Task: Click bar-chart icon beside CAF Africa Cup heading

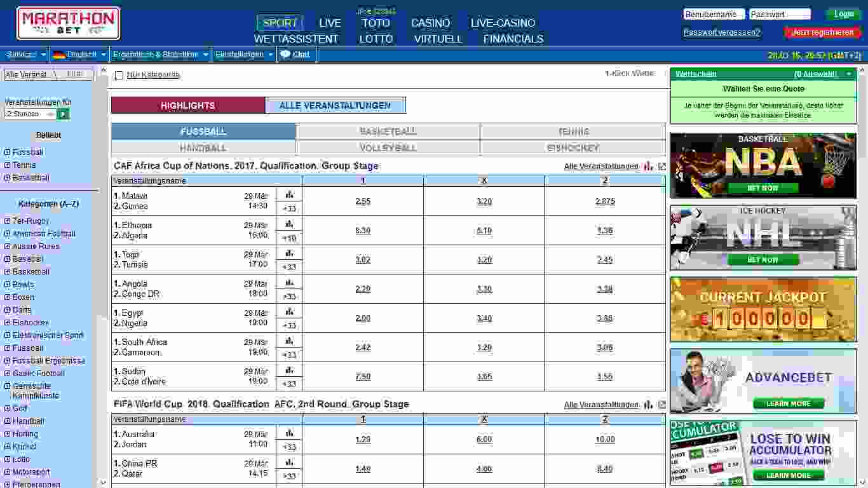Action: pyautogui.click(x=648, y=166)
